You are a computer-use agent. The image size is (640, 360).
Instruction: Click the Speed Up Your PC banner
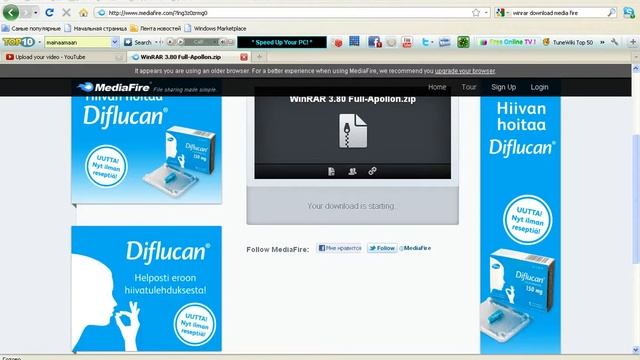tap(282, 42)
